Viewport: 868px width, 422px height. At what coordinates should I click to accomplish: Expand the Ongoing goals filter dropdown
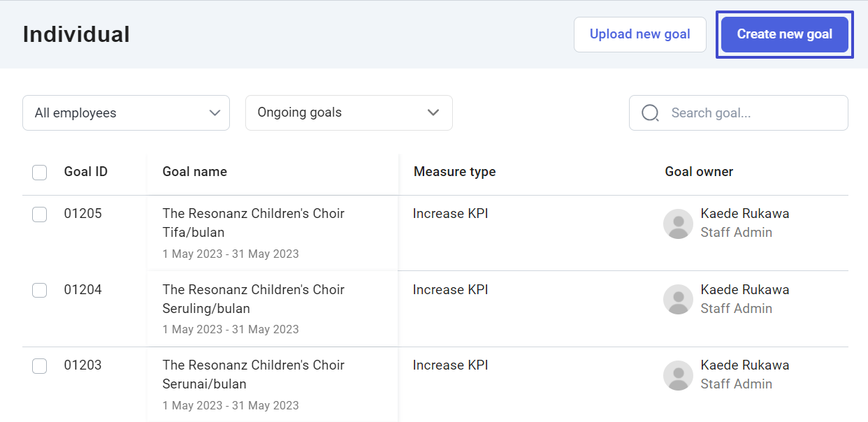point(348,112)
